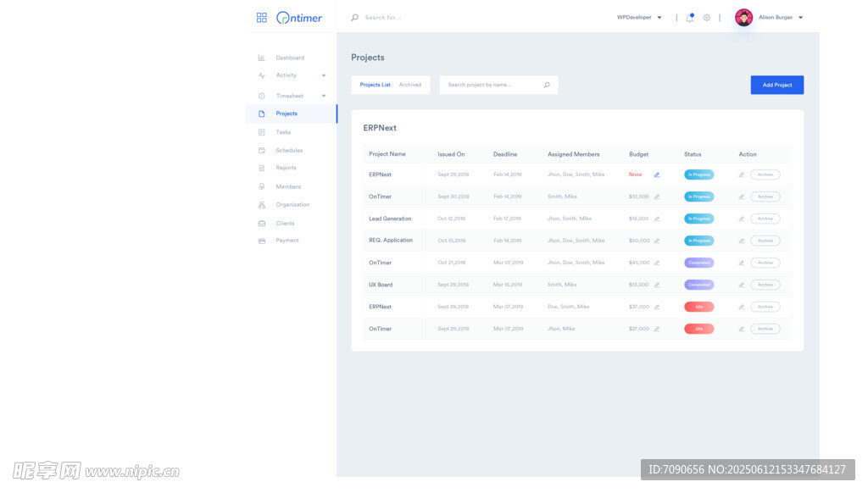Image resolution: width=868 pixels, height=493 pixels.
Task: Edit the $18,000 budget pencil icon
Action: 657,219
